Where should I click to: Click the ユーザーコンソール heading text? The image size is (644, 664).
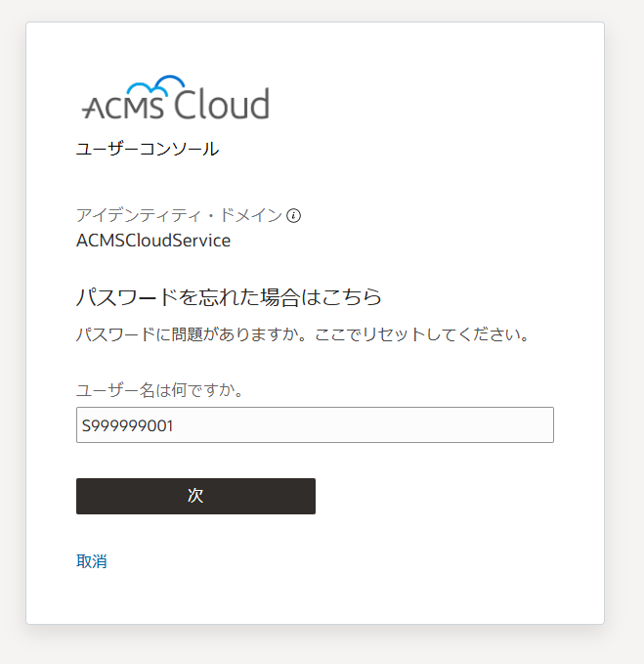pyautogui.click(x=148, y=149)
